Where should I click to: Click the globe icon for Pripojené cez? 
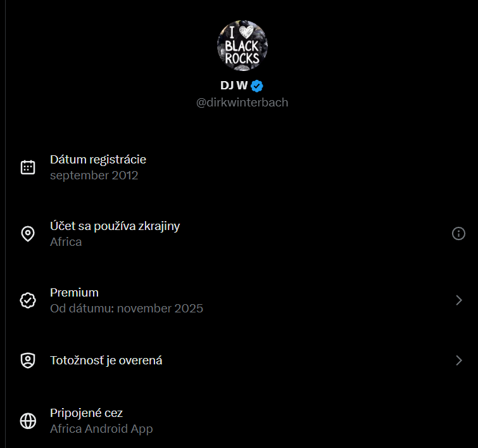(x=28, y=421)
